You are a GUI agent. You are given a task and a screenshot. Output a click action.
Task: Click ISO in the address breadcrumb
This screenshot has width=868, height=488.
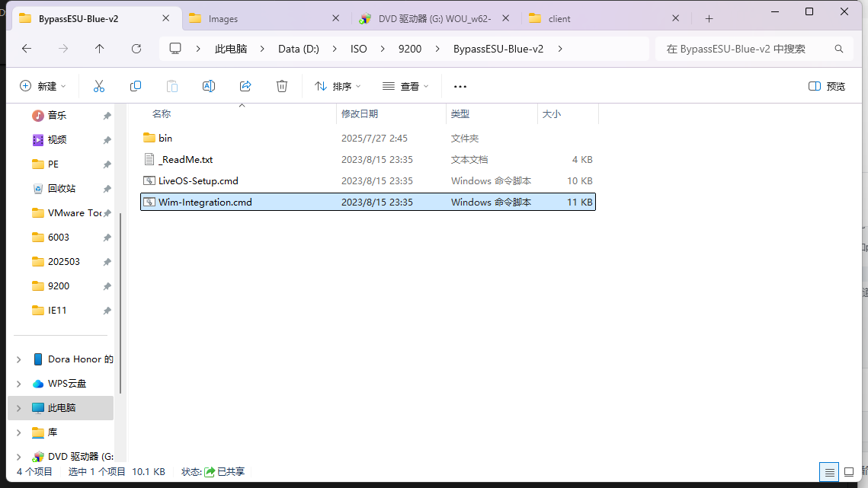(358, 49)
